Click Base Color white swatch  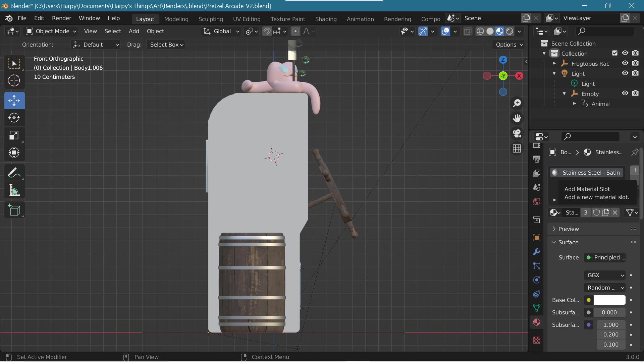coord(609,300)
